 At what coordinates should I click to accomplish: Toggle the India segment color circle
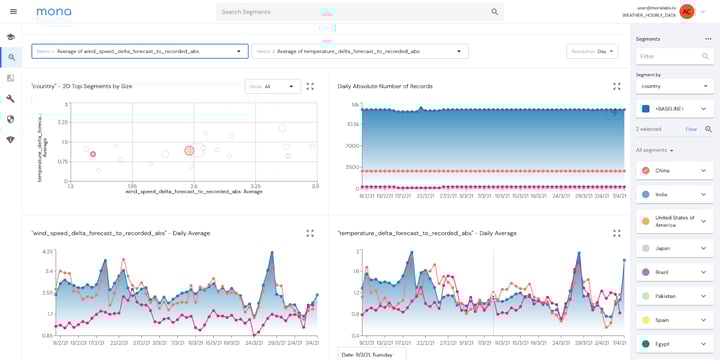click(x=646, y=194)
